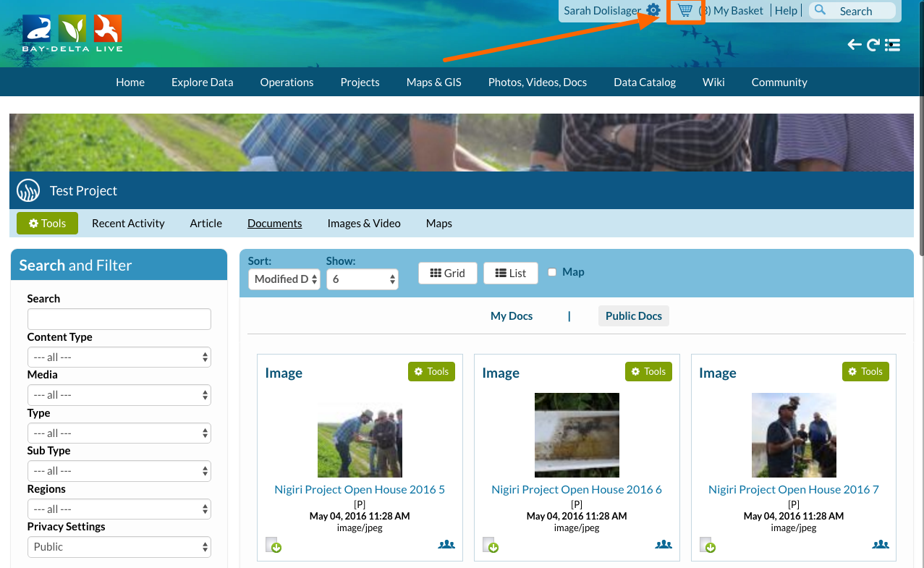Click the Test Project wave icon
The width and height of the screenshot is (924, 568).
point(28,191)
